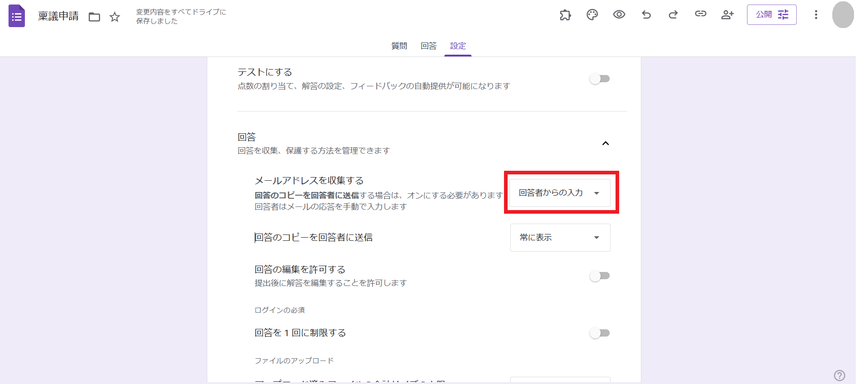Switch to the 回答 tab
The image size is (868, 384).
pos(429,46)
